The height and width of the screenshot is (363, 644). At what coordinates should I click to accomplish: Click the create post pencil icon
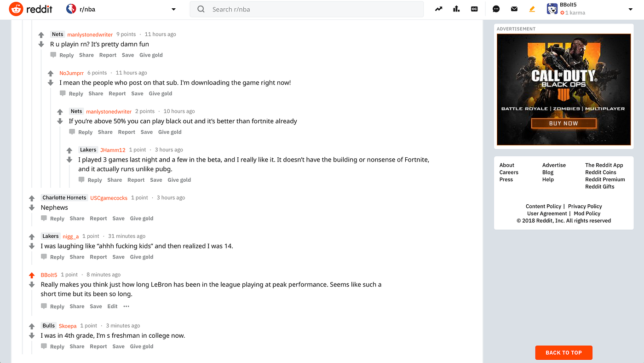532,9
